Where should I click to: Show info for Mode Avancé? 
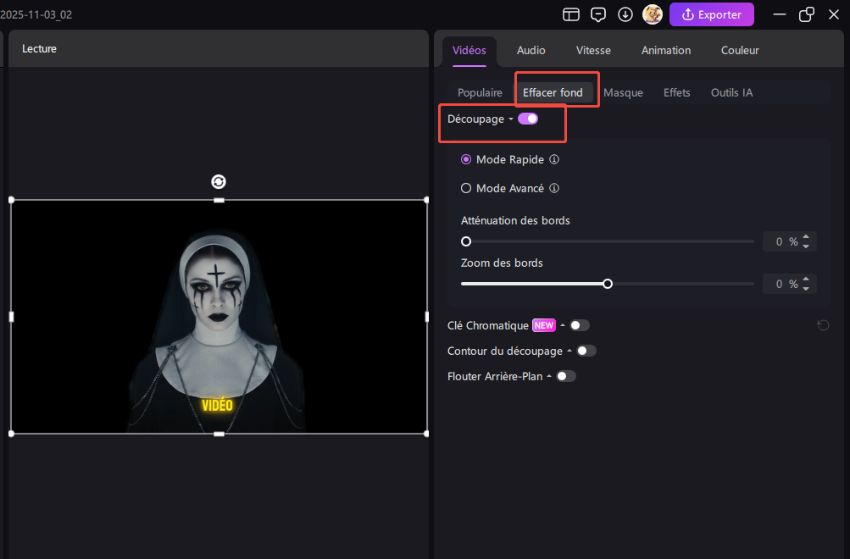pos(554,188)
